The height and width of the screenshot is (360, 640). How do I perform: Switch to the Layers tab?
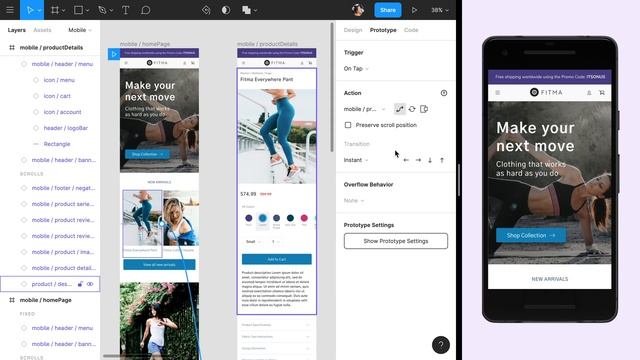(16, 30)
